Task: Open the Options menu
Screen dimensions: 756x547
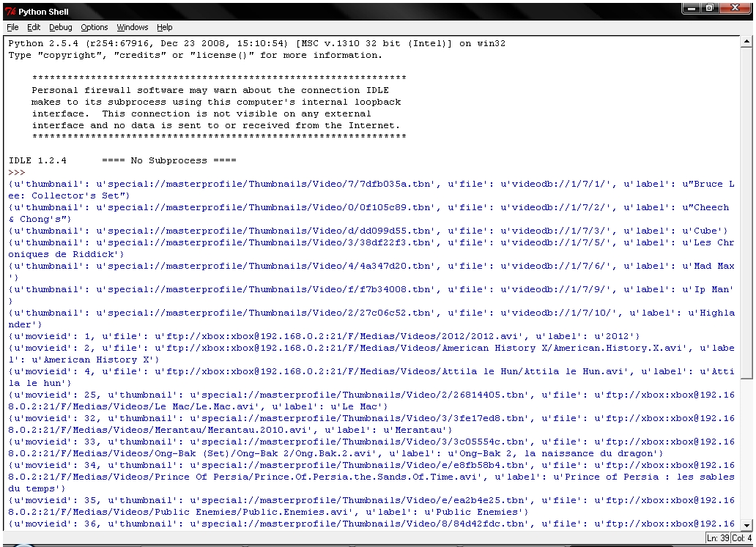Action: coord(94,27)
